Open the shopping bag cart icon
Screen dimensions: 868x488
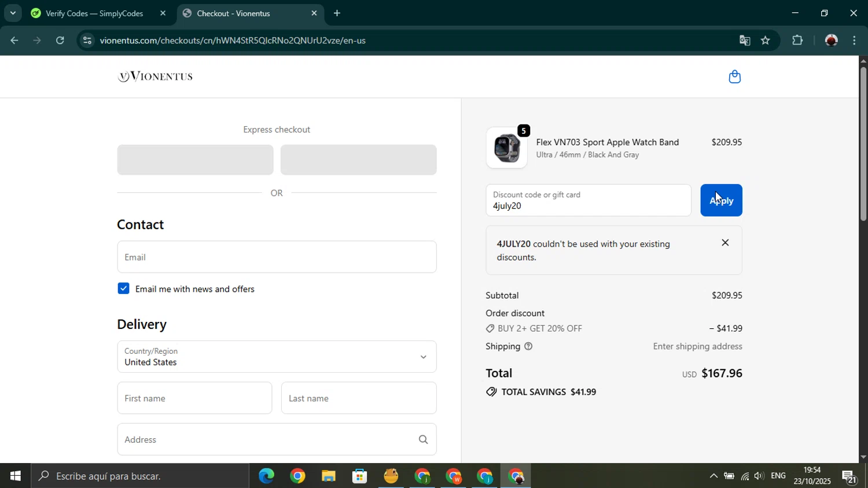point(734,76)
